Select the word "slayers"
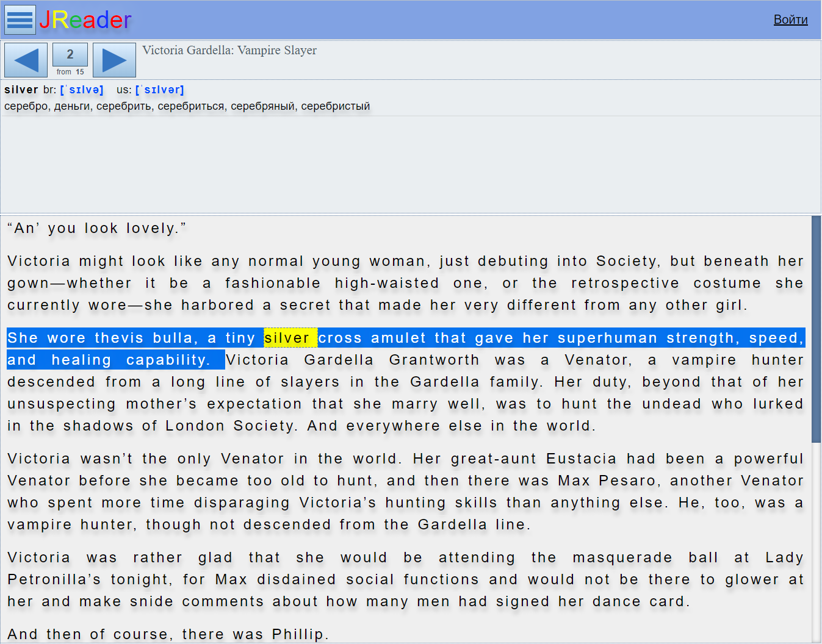The height and width of the screenshot is (644, 822). [x=310, y=382]
